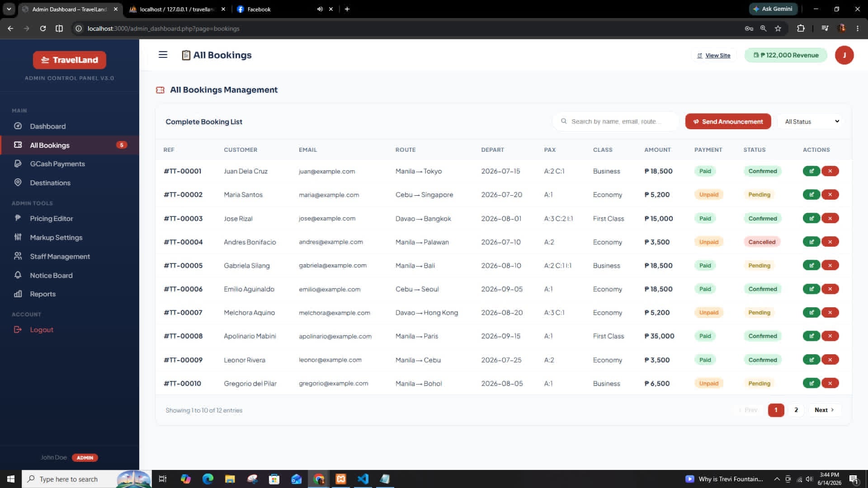This screenshot has height=488, width=868.
Task: Bookmark this page with the star icon
Action: click(778, 28)
